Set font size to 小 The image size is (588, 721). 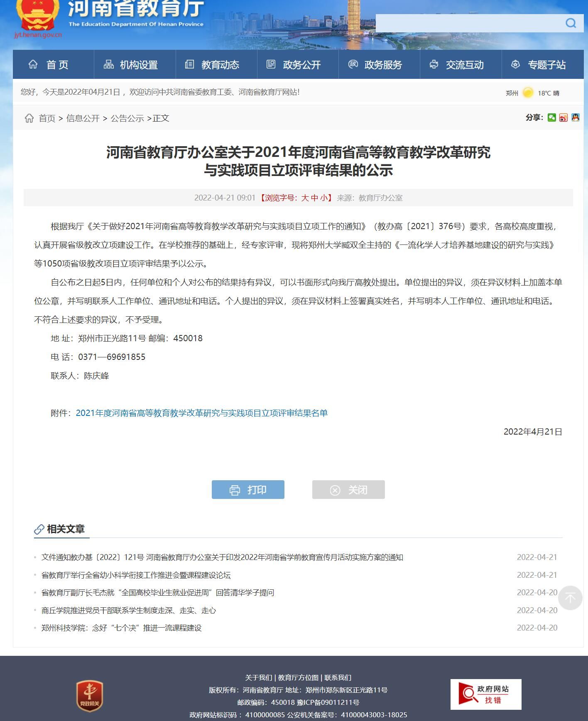point(324,198)
